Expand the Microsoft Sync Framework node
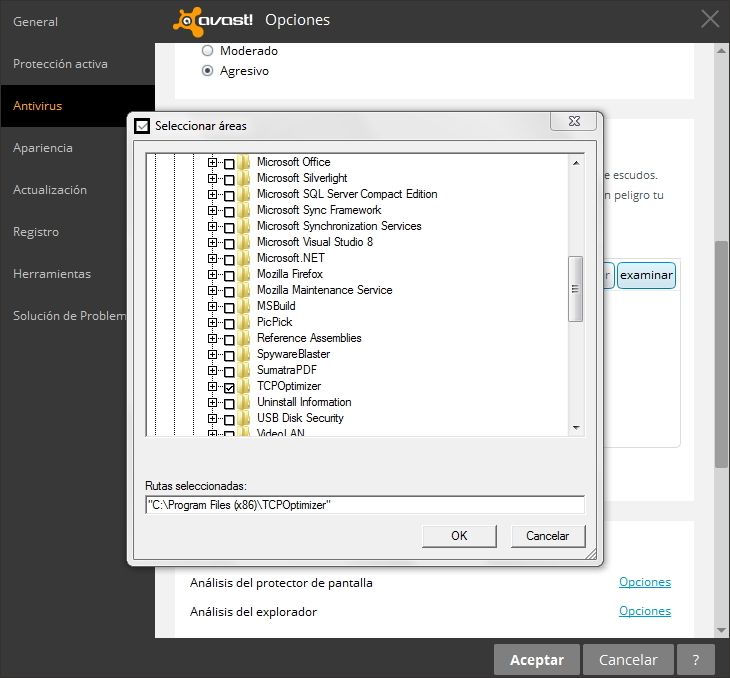 (x=212, y=210)
